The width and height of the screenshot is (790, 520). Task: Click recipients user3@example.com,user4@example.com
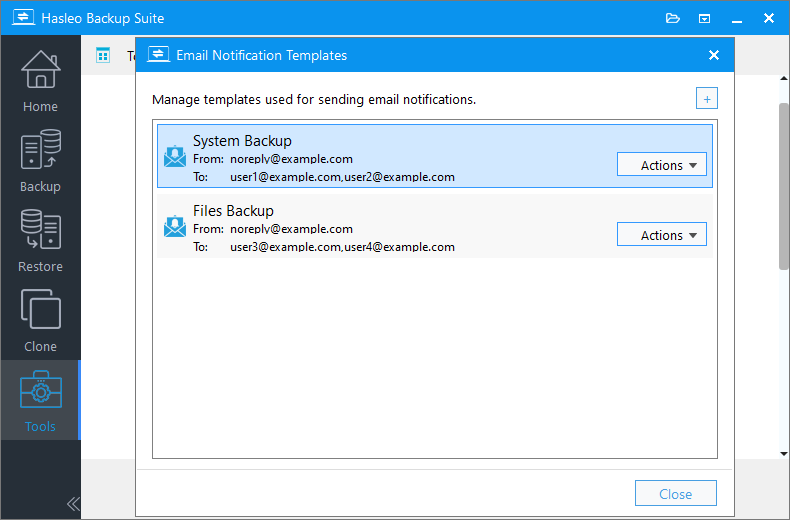(343, 247)
